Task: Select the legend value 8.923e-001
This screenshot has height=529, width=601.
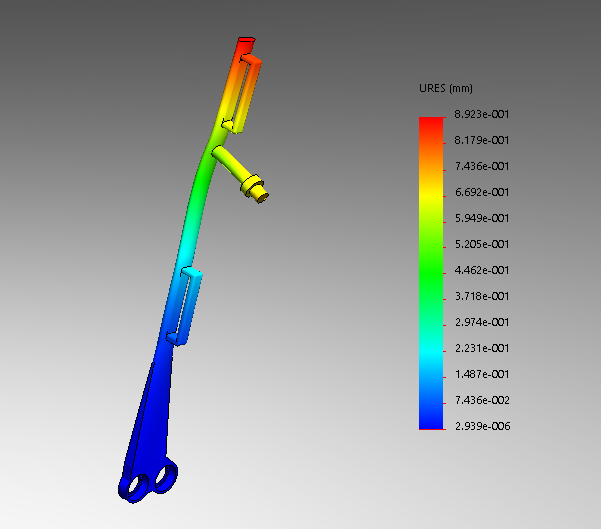Action: tap(482, 114)
